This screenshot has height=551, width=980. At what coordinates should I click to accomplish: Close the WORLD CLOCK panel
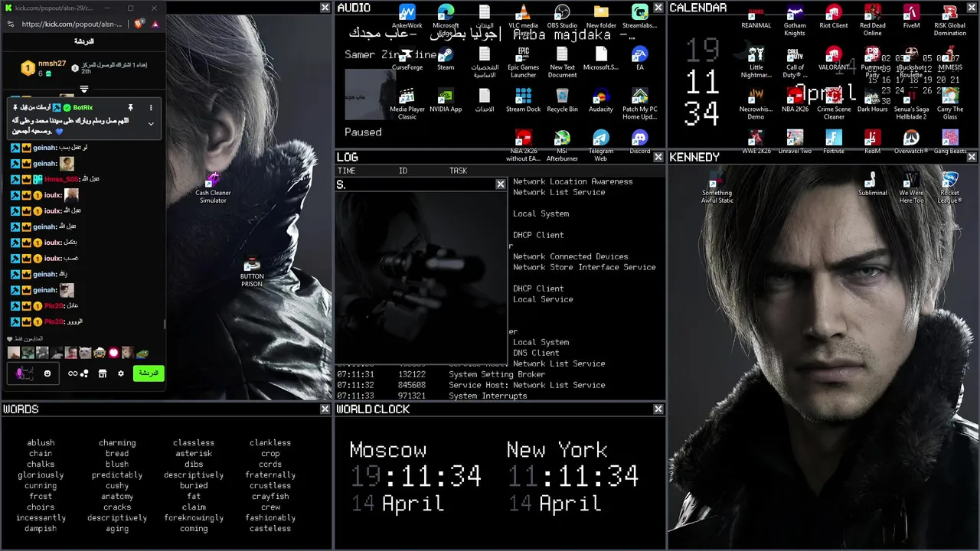(x=658, y=409)
